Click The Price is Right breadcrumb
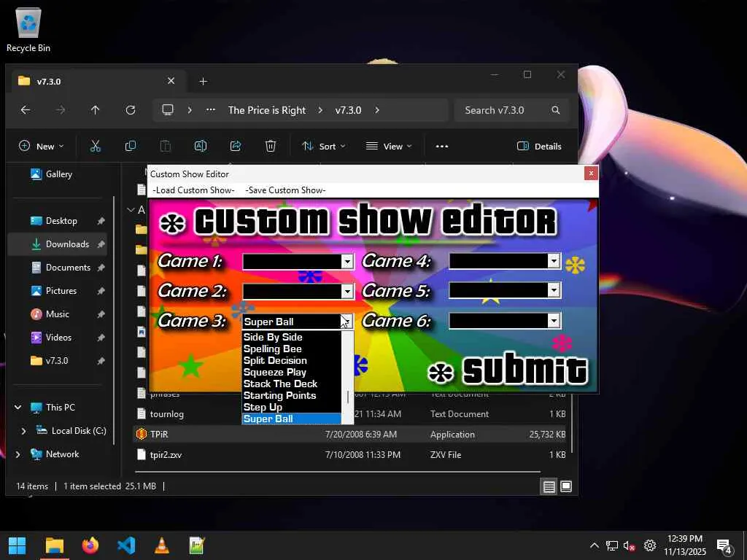Viewport: 747px width, 560px height. pos(267,110)
